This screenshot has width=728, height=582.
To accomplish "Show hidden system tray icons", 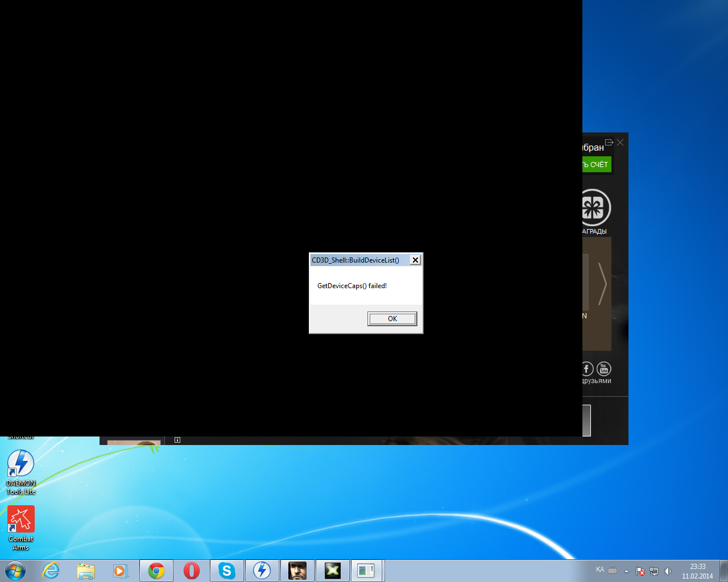I will (626, 571).
